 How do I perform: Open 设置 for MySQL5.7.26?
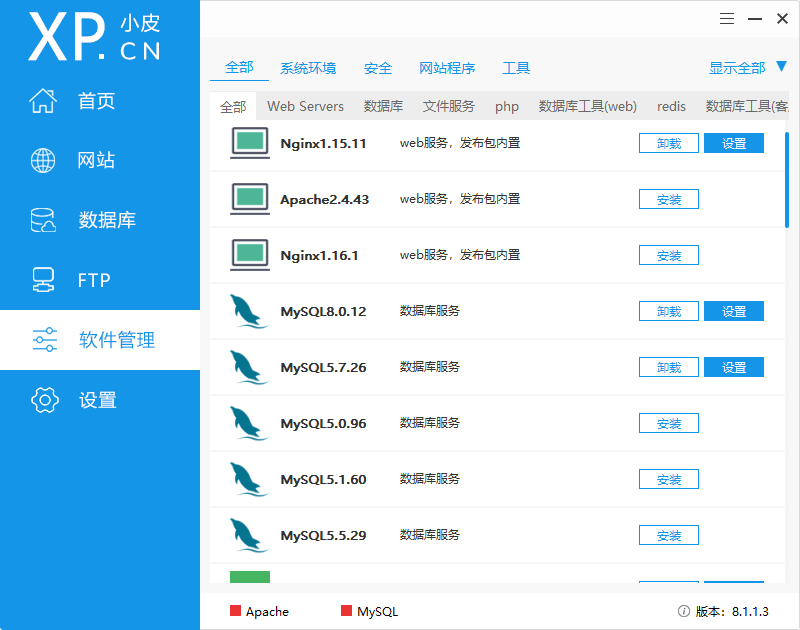[734, 367]
